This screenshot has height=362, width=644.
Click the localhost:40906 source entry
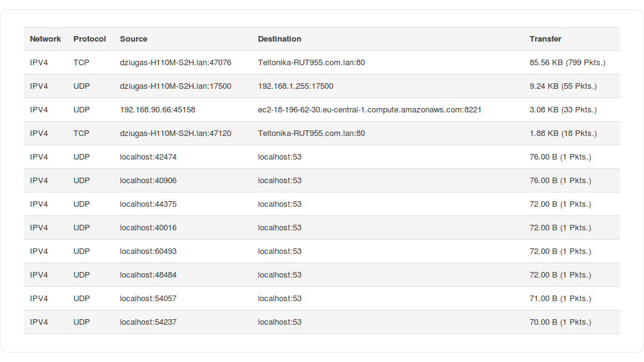click(148, 181)
